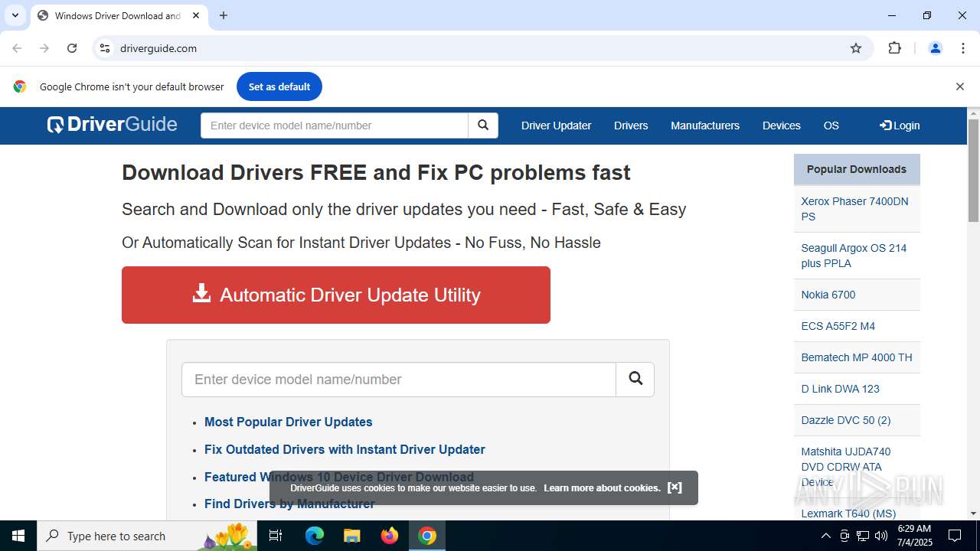
Task: Reload the page with the refresh icon
Action: pos(72,48)
